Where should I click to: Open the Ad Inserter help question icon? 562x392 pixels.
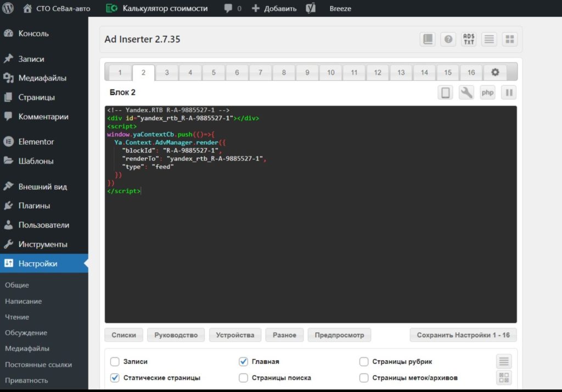(448, 39)
